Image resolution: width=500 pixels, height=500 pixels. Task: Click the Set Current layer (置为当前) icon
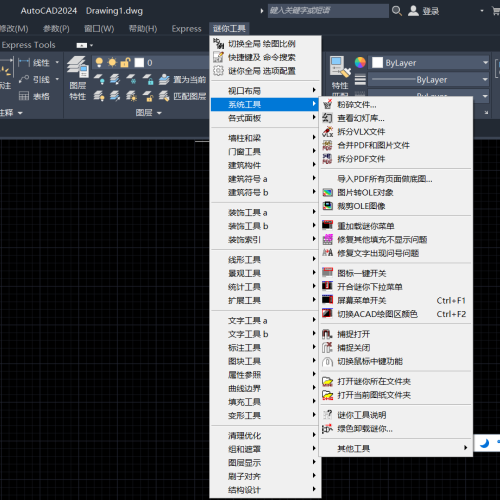(x=164, y=79)
